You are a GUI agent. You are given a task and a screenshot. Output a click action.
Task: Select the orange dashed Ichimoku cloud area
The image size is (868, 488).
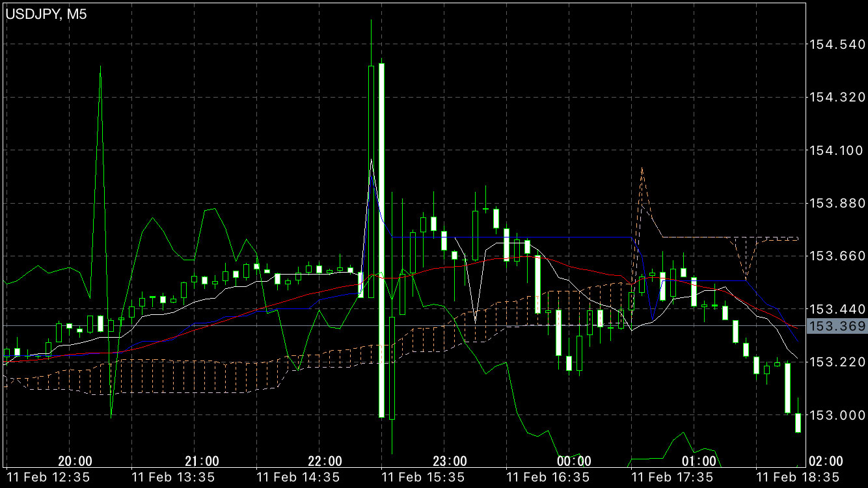pos(195,375)
